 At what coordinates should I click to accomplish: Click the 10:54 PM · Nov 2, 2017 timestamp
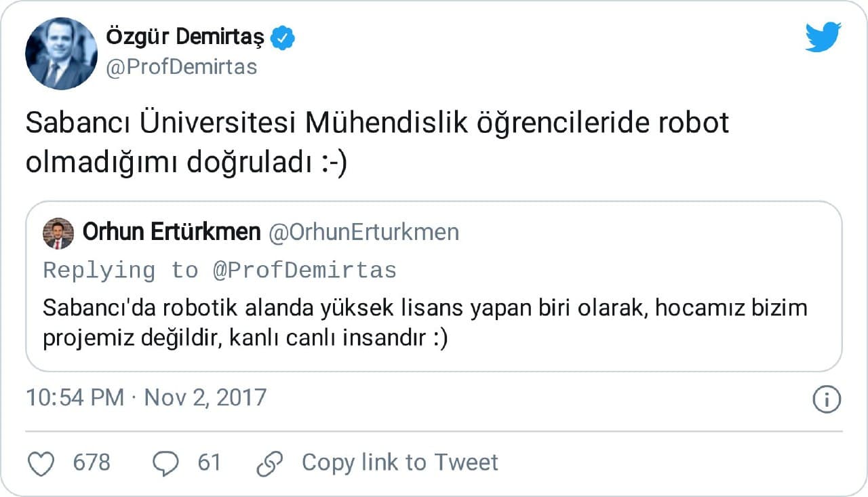[x=146, y=397]
